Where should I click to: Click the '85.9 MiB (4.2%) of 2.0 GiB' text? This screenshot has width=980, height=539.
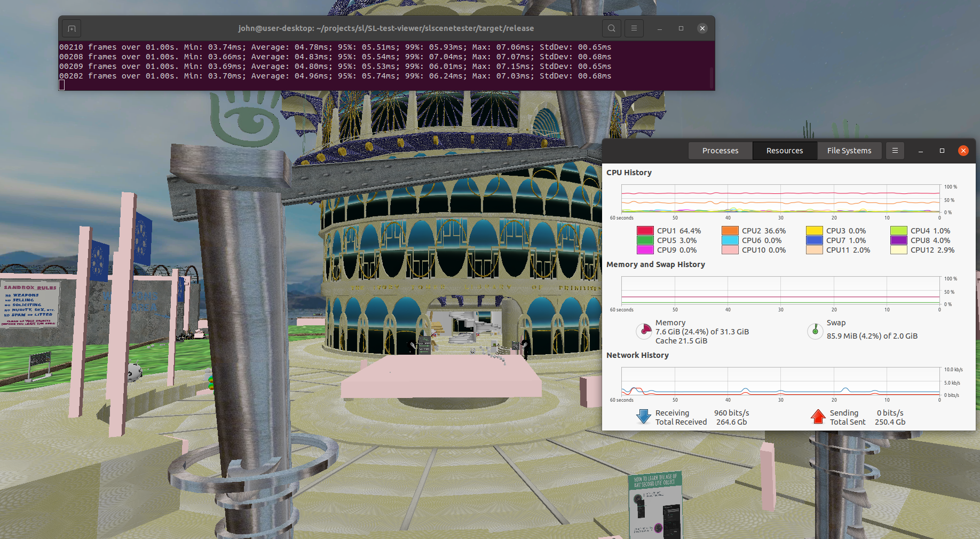872,336
